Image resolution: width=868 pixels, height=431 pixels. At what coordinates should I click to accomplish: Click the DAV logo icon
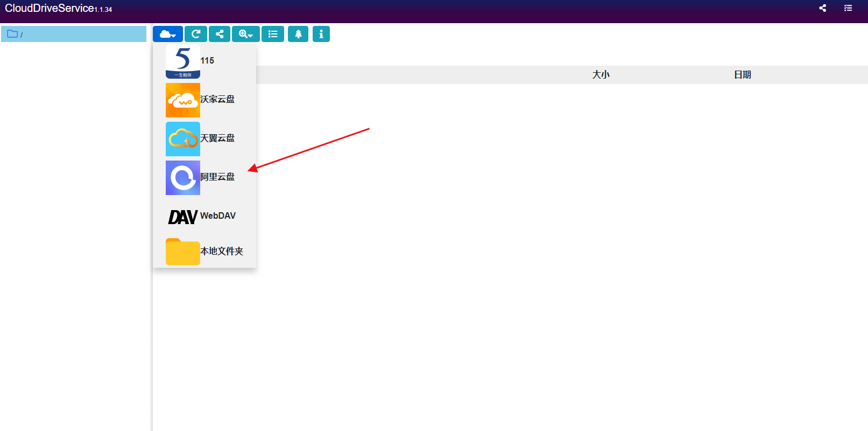point(183,217)
